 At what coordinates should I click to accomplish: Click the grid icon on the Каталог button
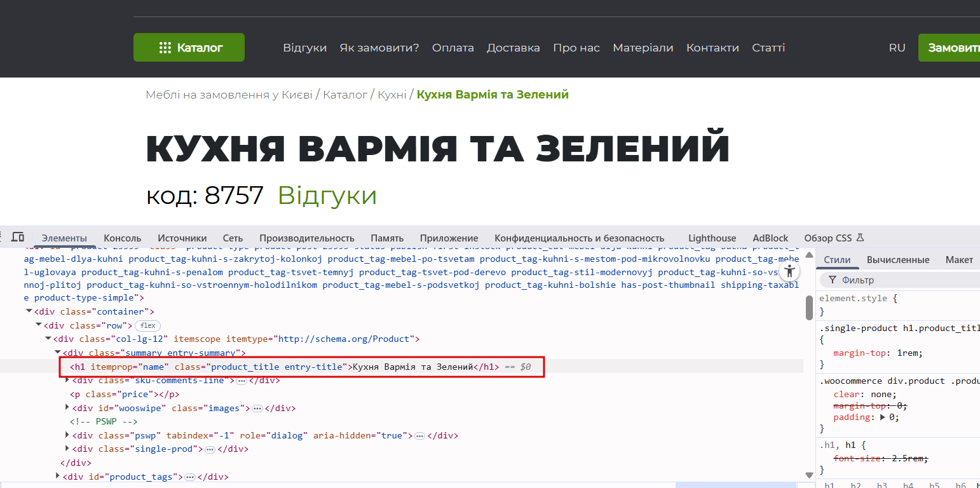(x=165, y=48)
